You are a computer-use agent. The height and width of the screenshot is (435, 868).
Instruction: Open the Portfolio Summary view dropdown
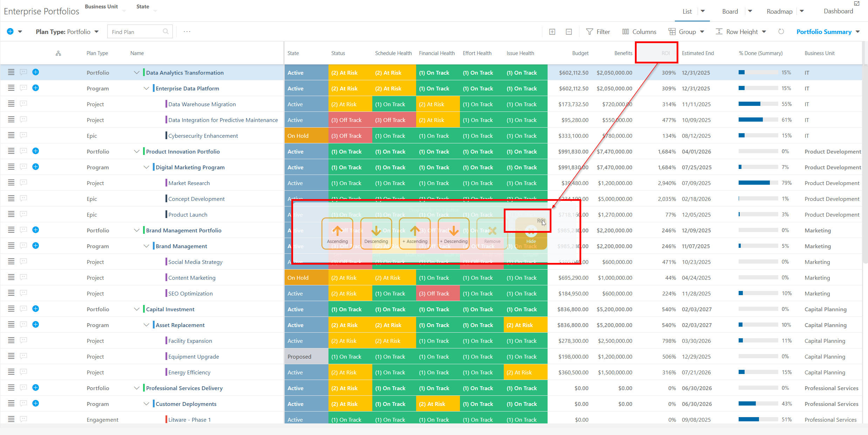828,32
